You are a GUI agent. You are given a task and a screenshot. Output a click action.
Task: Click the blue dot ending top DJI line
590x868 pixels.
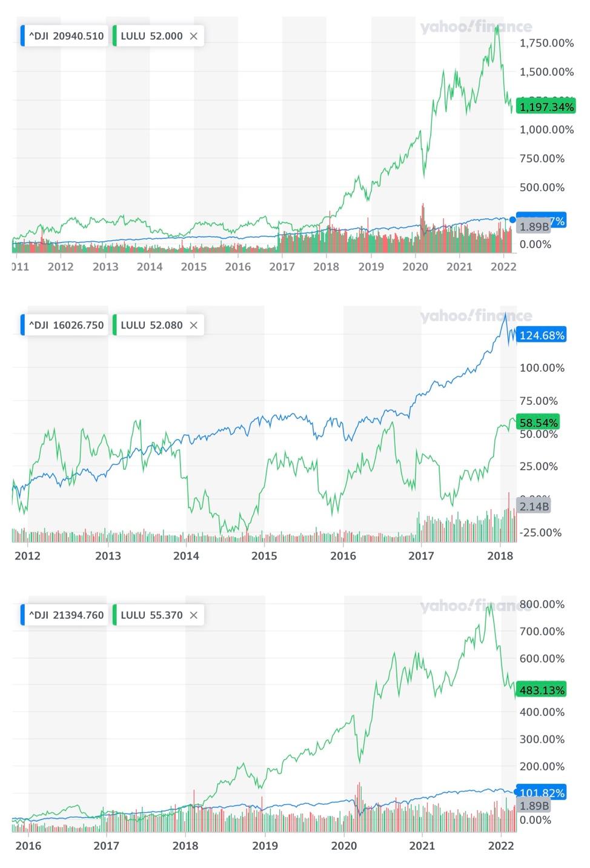pyautogui.click(x=513, y=220)
